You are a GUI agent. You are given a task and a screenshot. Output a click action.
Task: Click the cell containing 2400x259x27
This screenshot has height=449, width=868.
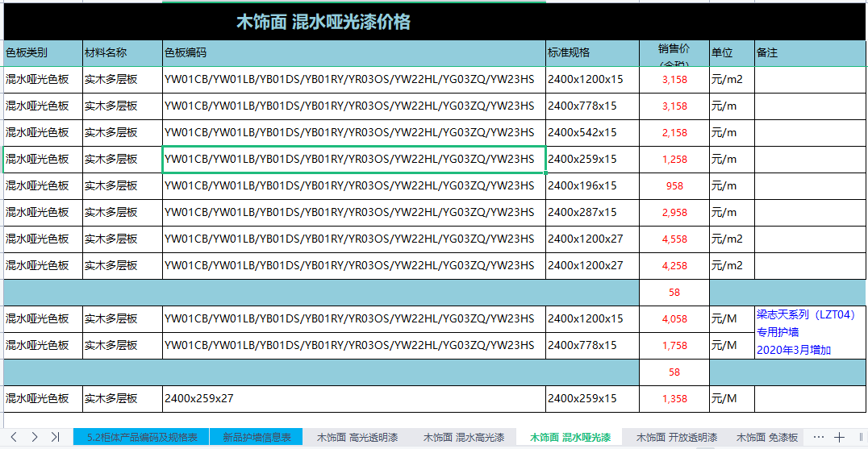(353, 398)
